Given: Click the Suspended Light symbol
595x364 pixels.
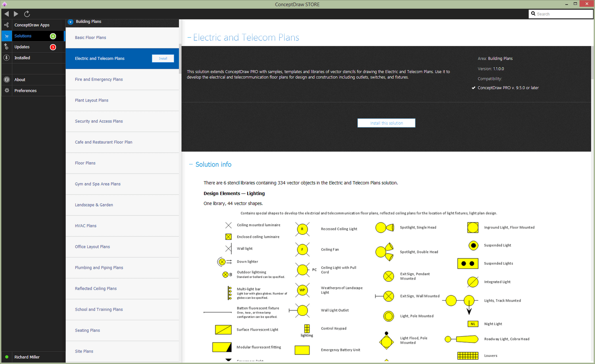Looking at the screenshot, I should (473, 245).
